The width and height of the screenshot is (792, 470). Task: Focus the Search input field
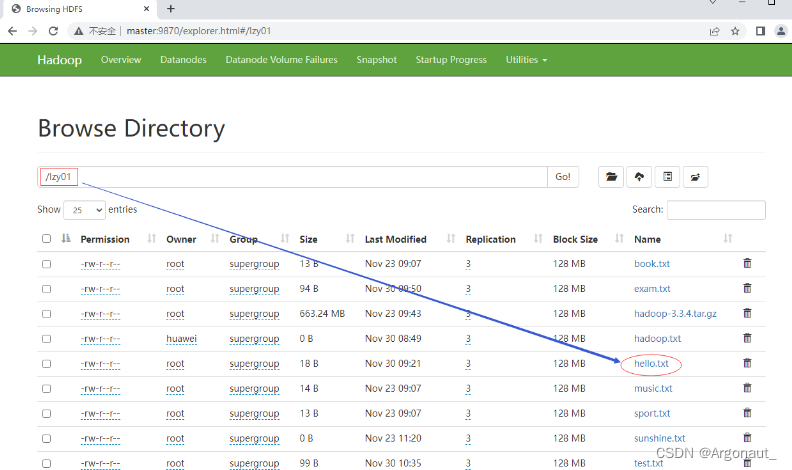coord(715,210)
